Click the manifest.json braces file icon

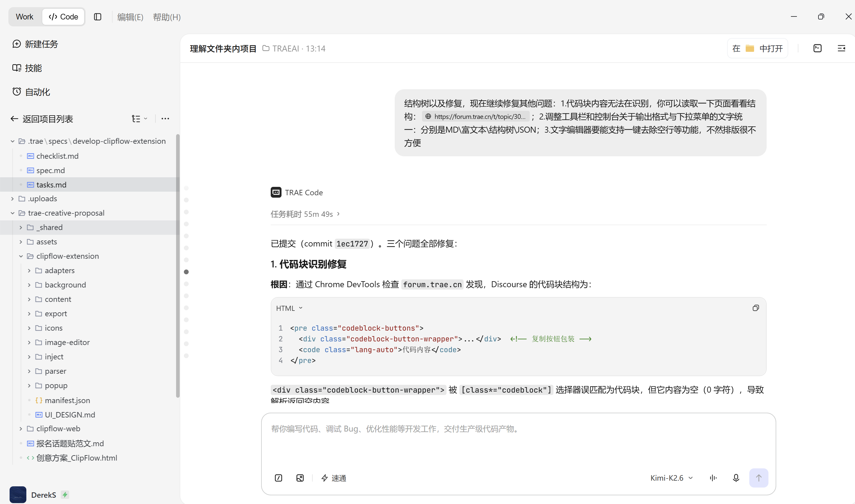pos(39,400)
